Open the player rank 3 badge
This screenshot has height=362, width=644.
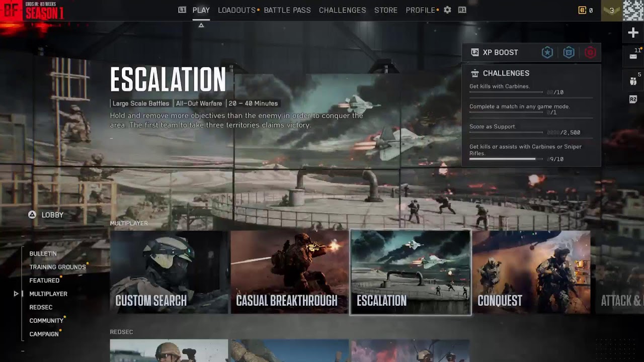pyautogui.click(x=612, y=10)
